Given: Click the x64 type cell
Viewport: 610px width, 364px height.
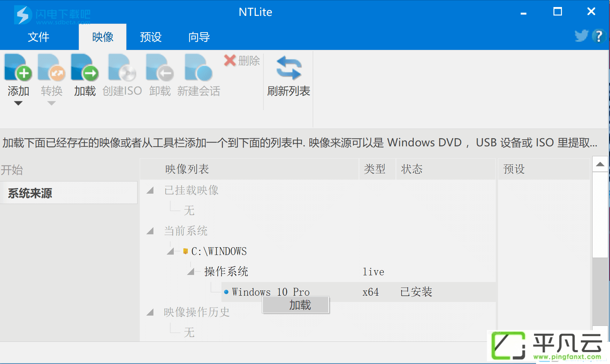Looking at the screenshot, I should [371, 292].
